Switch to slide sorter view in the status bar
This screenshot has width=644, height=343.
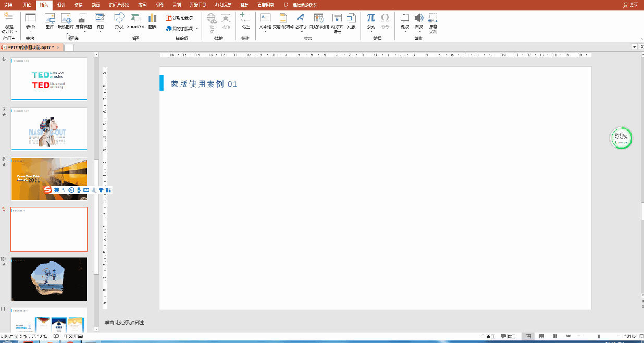[x=541, y=336]
